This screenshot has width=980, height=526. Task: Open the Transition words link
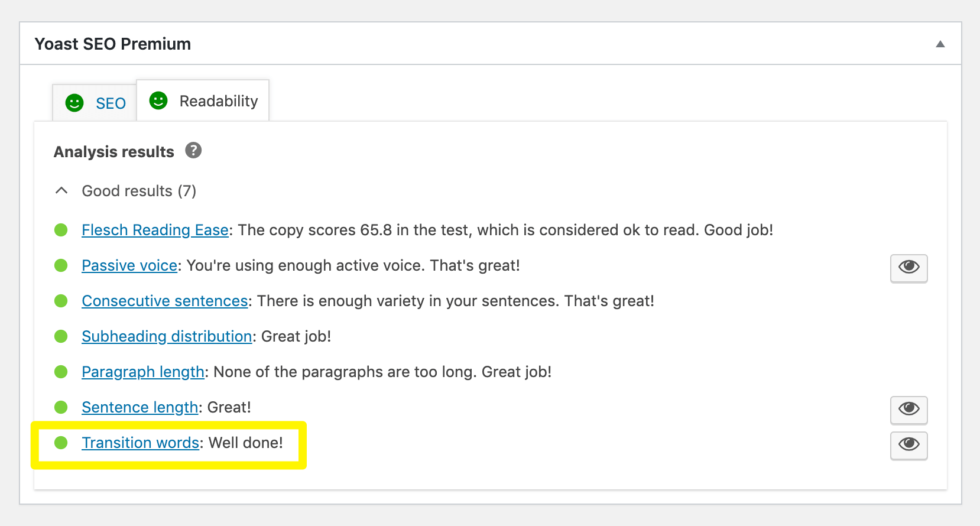tap(140, 443)
